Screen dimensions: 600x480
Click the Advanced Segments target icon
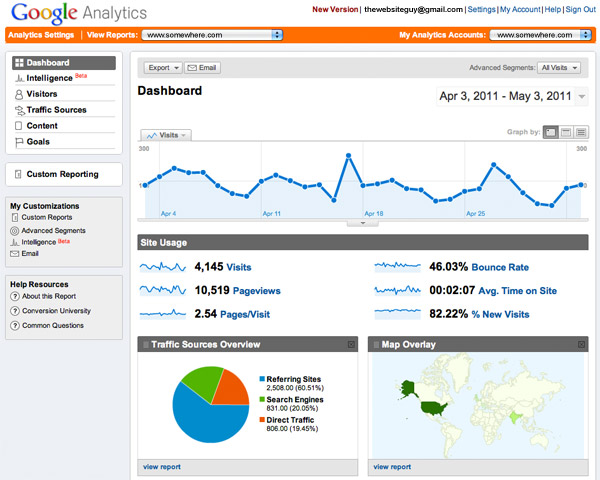tap(14, 230)
